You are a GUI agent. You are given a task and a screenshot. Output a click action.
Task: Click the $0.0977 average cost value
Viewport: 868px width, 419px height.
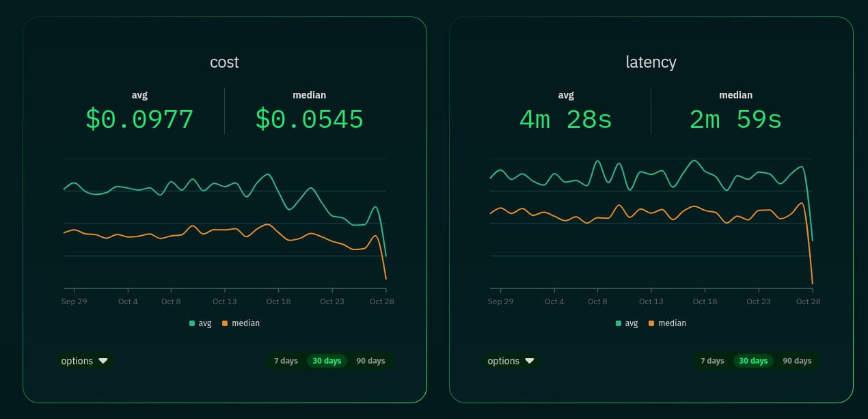coord(139,120)
